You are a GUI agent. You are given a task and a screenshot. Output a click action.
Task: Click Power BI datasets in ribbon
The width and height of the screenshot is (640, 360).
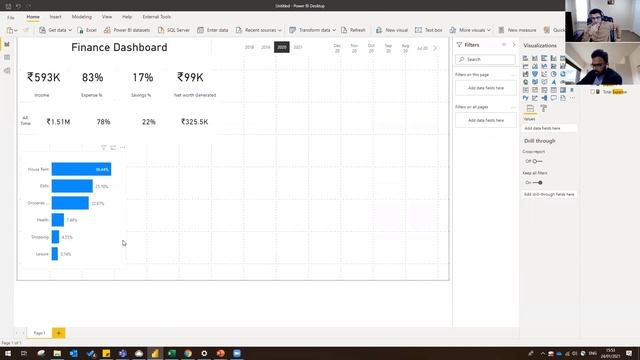pos(127,30)
